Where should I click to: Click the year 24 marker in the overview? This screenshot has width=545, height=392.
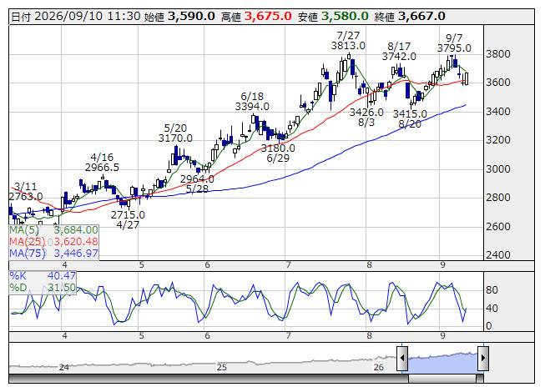click(x=64, y=367)
